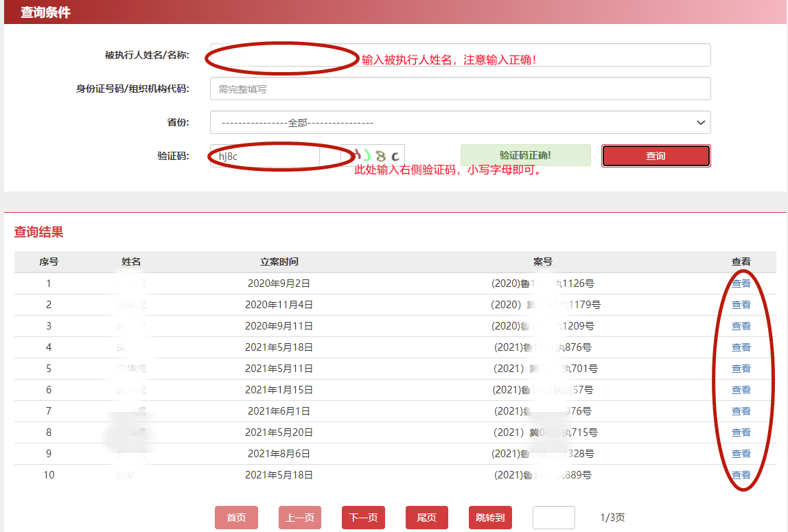The image size is (788, 532).
Task: Click the 被执行人姓名/名称 name input field
Action: [x=460, y=56]
